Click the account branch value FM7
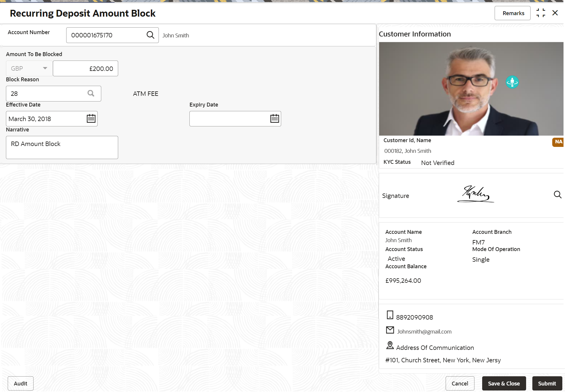Viewport: 565px width, 392px height. pyautogui.click(x=478, y=242)
